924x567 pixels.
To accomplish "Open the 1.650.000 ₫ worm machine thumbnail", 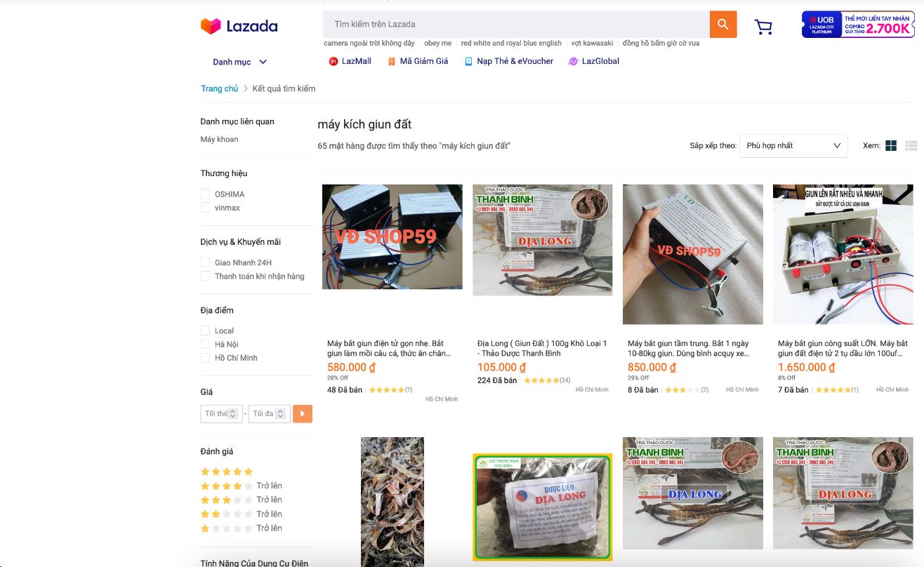I will 843,254.
